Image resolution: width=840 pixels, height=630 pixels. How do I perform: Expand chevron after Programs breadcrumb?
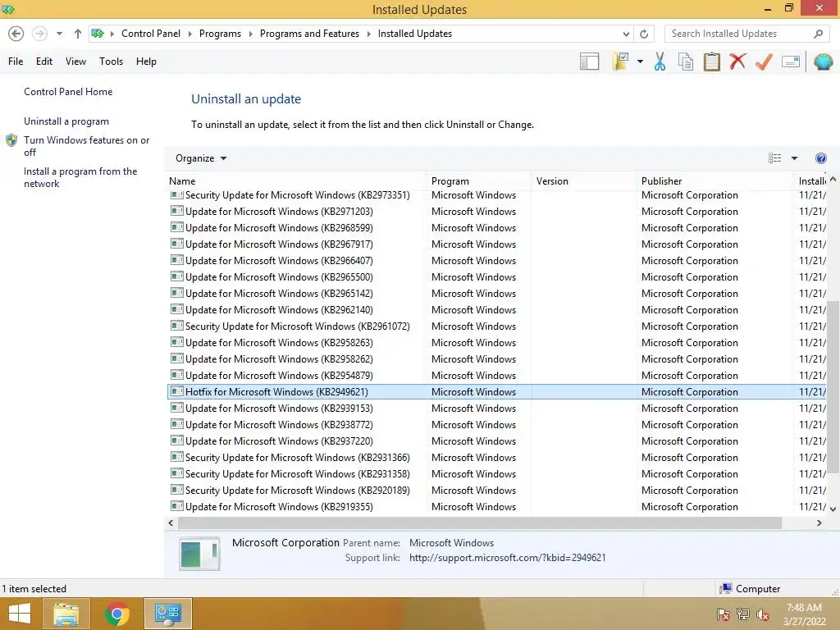click(251, 34)
